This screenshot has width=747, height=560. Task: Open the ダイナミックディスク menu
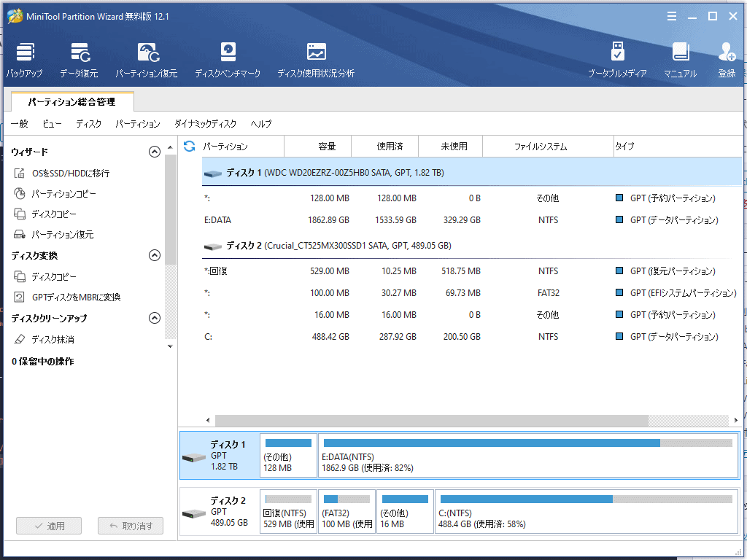205,124
